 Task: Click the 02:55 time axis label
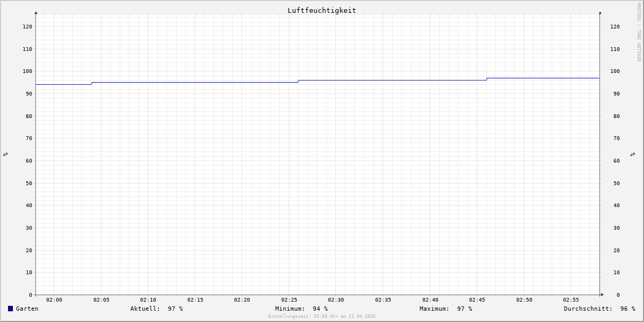pyautogui.click(x=571, y=300)
